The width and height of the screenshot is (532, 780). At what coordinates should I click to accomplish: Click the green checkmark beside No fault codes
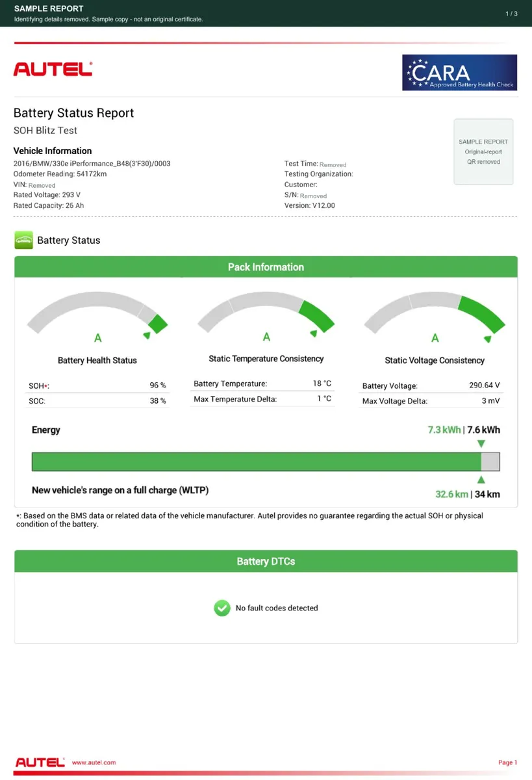222,608
